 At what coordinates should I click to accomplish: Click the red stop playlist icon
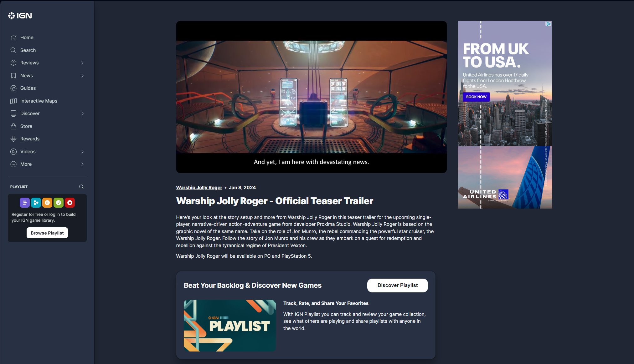pos(70,203)
